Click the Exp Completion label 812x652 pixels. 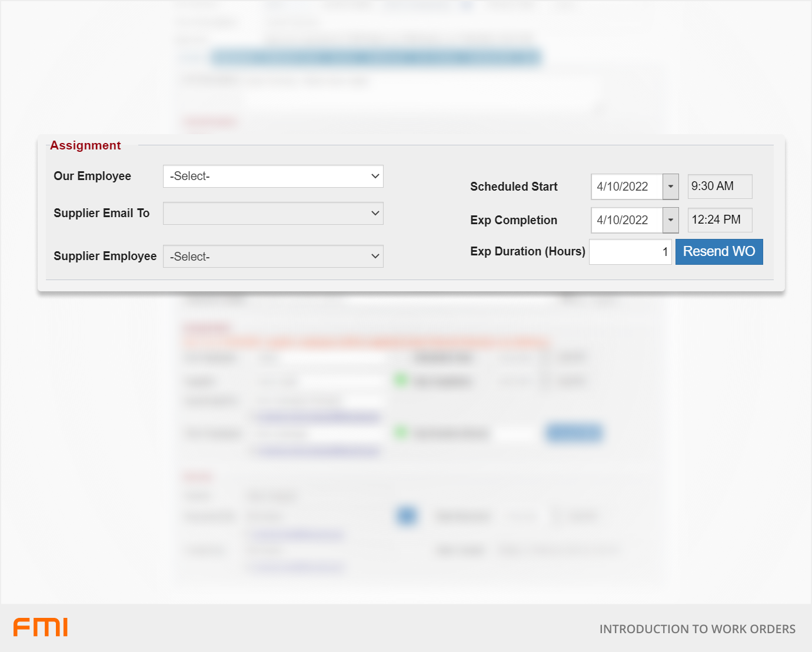coord(514,220)
